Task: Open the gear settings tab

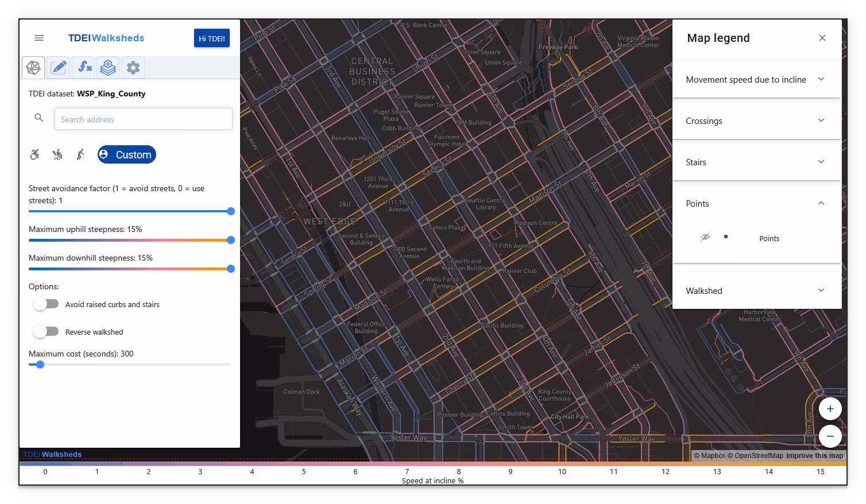Action: 133,68
